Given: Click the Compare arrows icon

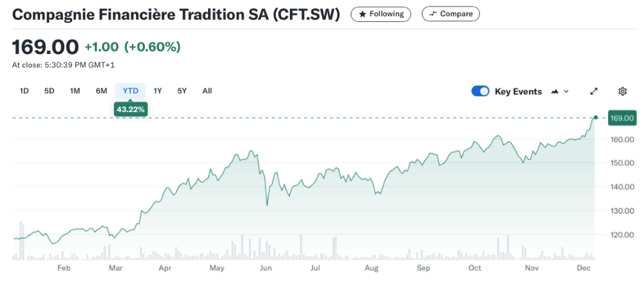Looking at the screenshot, I should pyautogui.click(x=433, y=14).
